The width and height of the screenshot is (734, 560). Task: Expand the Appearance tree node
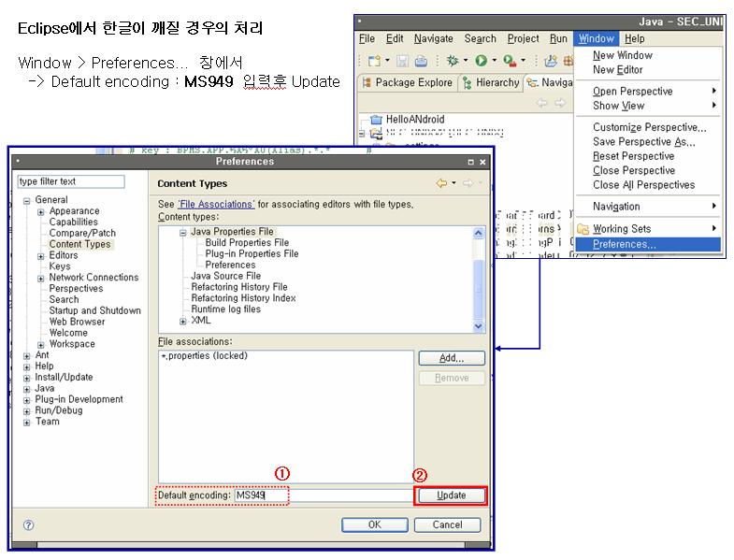pos(41,212)
